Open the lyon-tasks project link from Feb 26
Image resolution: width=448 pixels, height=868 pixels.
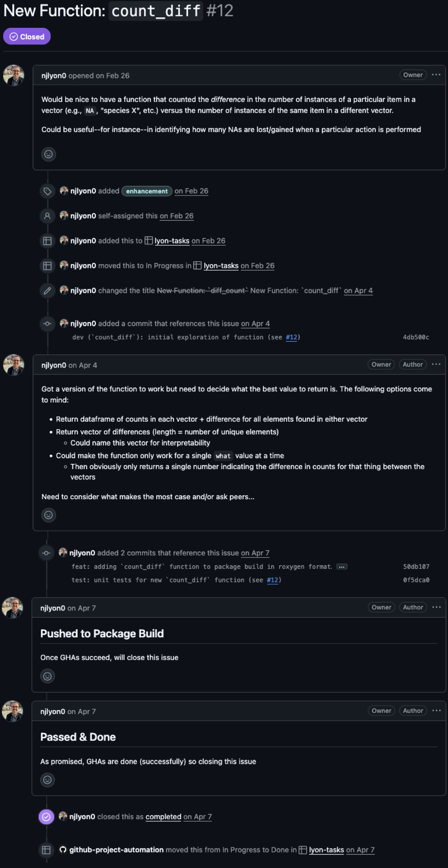click(x=172, y=241)
